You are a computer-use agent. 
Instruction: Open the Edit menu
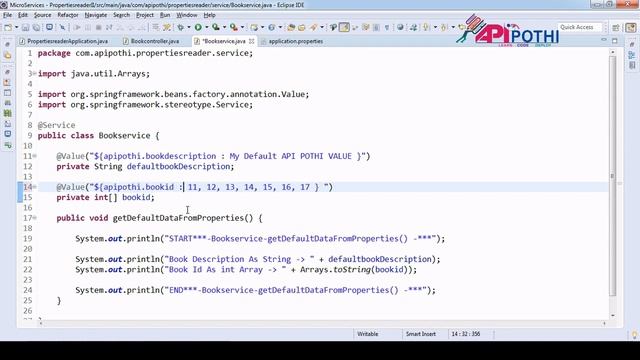click(22, 15)
